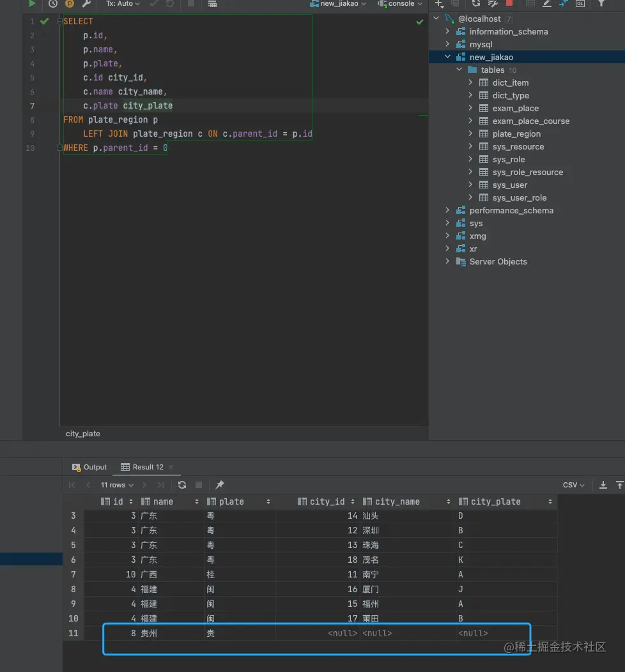Select the xr schema
This screenshot has width=625, height=672.
tap(473, 249)
